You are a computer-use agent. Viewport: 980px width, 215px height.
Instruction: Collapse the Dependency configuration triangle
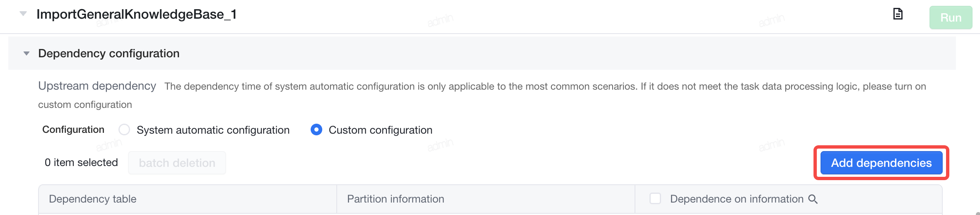(27, 54)
